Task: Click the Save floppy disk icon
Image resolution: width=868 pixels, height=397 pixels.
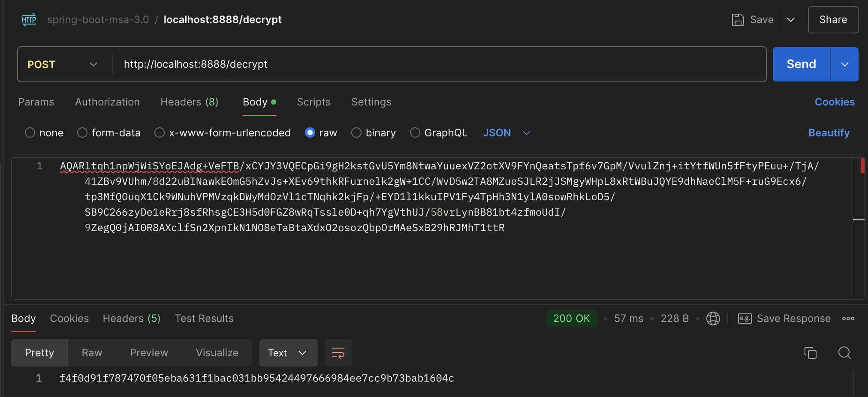Action: tap(738, 20)
